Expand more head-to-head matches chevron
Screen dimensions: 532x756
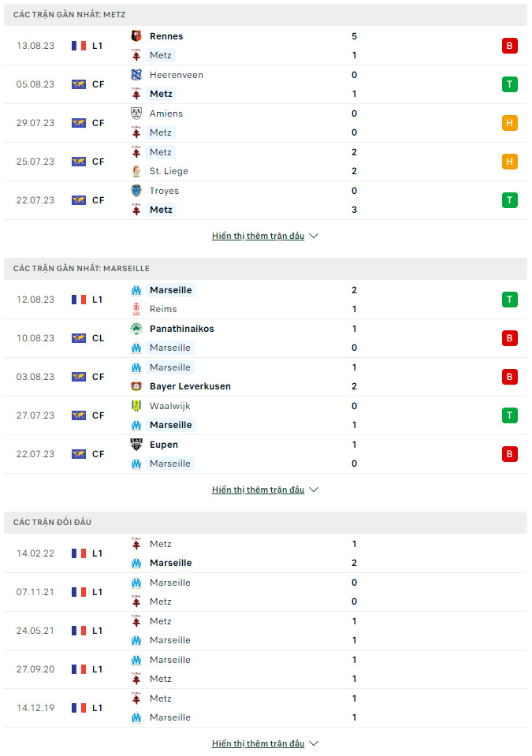(314, 743)
